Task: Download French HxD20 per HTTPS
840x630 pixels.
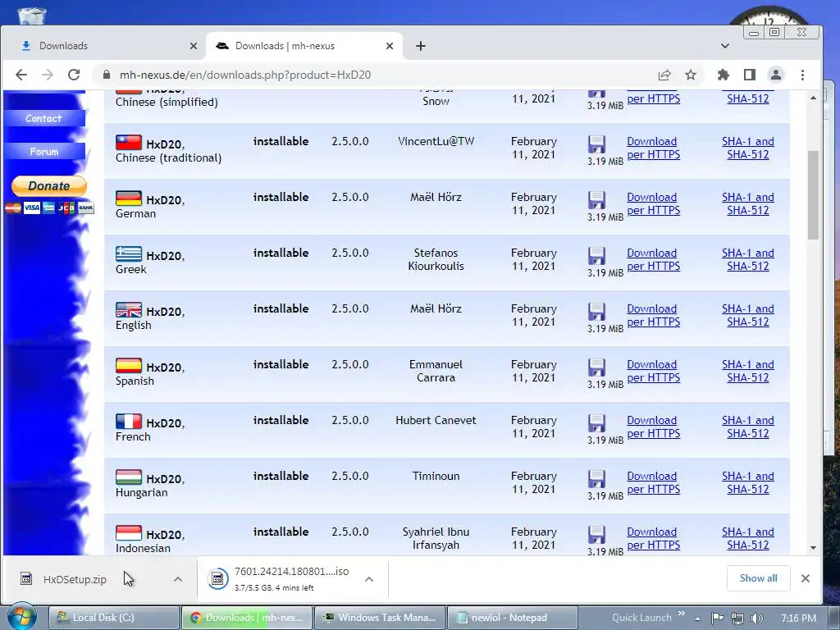Action: [653, 427]
